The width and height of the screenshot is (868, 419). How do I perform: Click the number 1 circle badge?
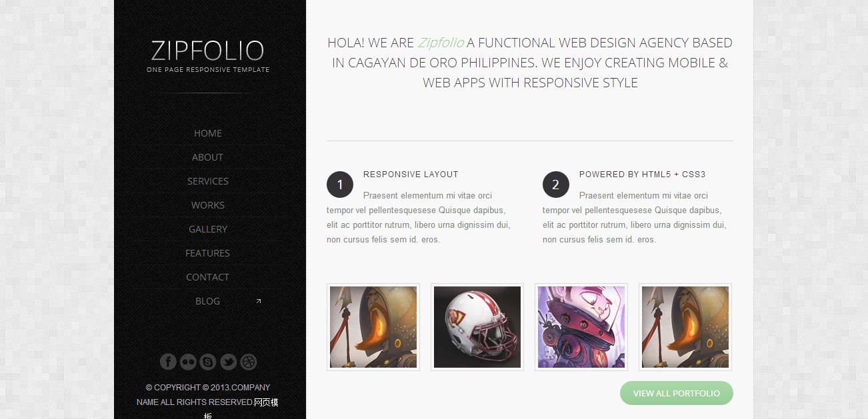pos(340,185)
